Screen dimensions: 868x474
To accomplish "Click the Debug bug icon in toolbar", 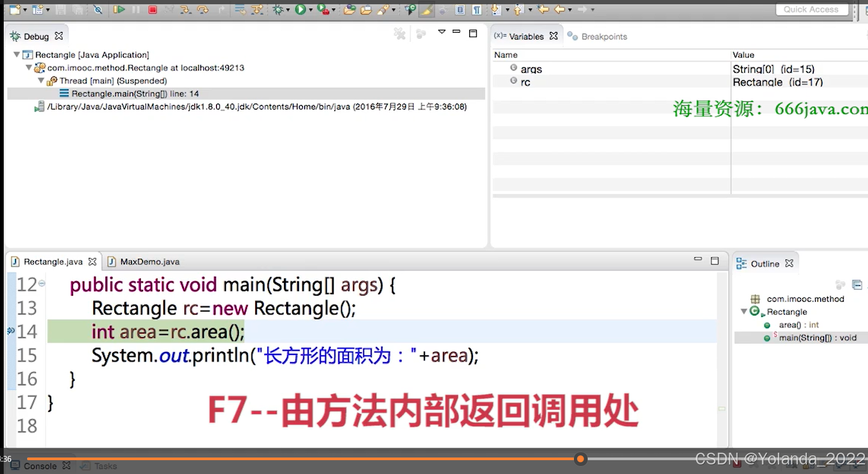I will point(278,10).
